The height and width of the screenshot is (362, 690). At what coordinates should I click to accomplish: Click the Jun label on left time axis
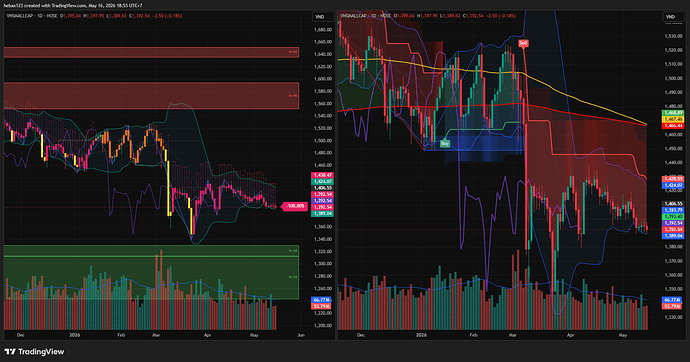301,335
